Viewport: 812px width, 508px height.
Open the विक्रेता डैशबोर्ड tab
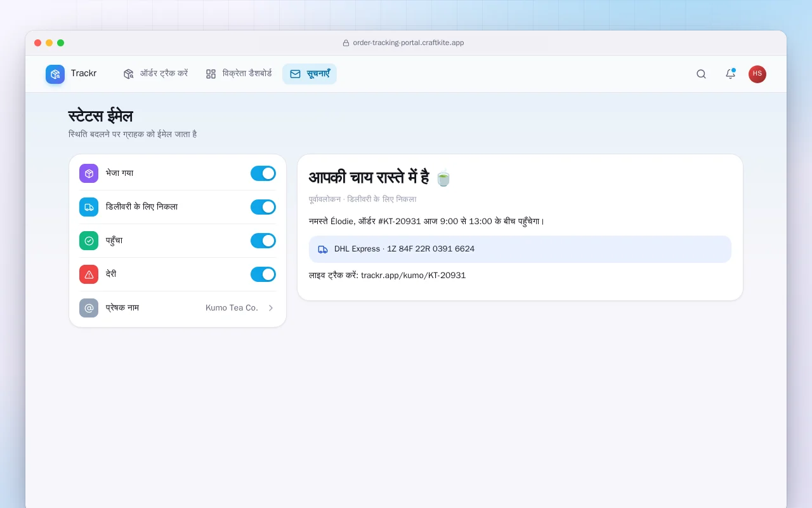[239, 74]
